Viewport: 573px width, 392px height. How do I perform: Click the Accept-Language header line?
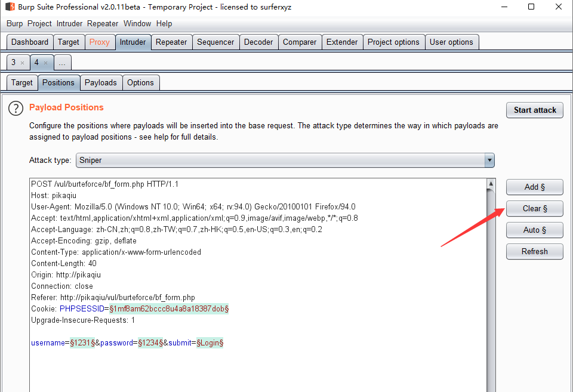[177, 230]
